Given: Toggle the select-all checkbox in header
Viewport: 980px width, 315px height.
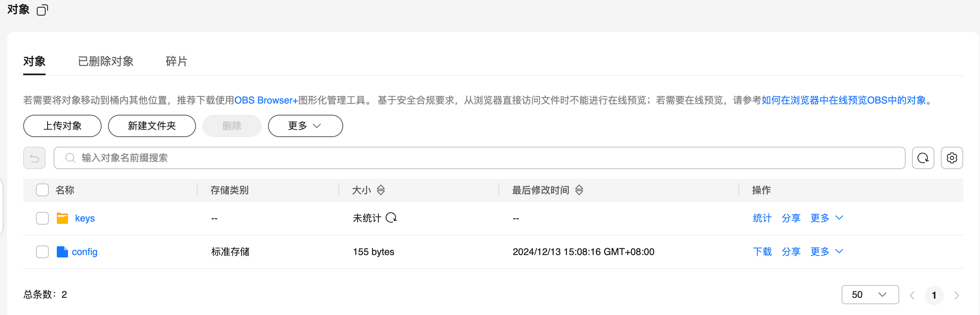Looking at the screenshot, I should 42,190.
